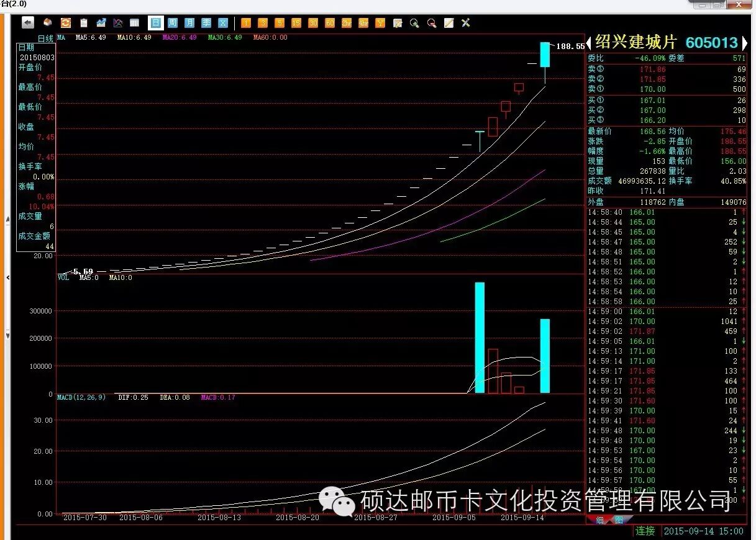Select the 60-minute period button
The width and height of the screenshot is (756, 540).
coord(330,23)
